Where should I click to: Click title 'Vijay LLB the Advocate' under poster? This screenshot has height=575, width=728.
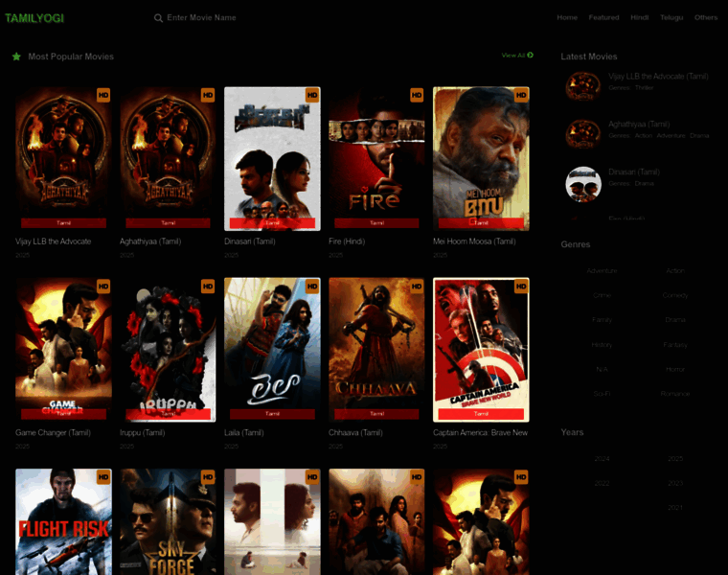pyautogui.click(x=54, y=241)
